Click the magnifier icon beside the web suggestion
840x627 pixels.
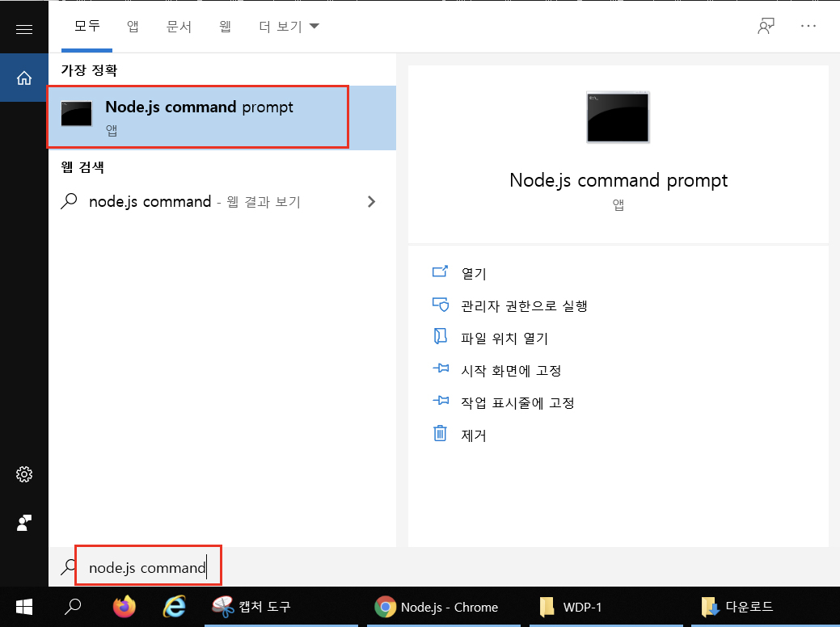coord(69,201)
